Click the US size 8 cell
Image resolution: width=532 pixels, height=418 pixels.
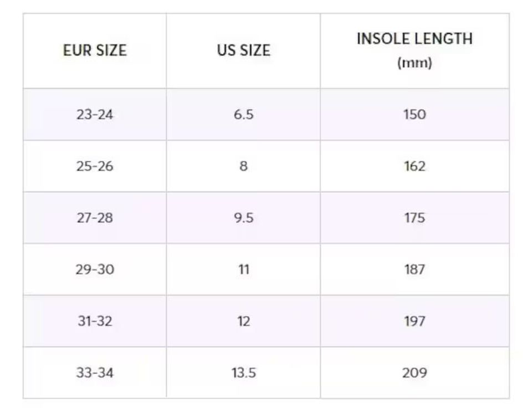coord(243,166)
